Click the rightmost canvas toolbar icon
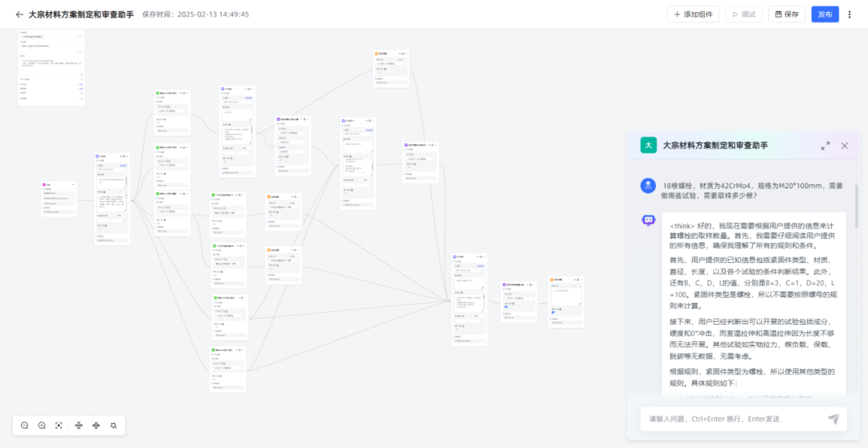 [x=114, y=425]
